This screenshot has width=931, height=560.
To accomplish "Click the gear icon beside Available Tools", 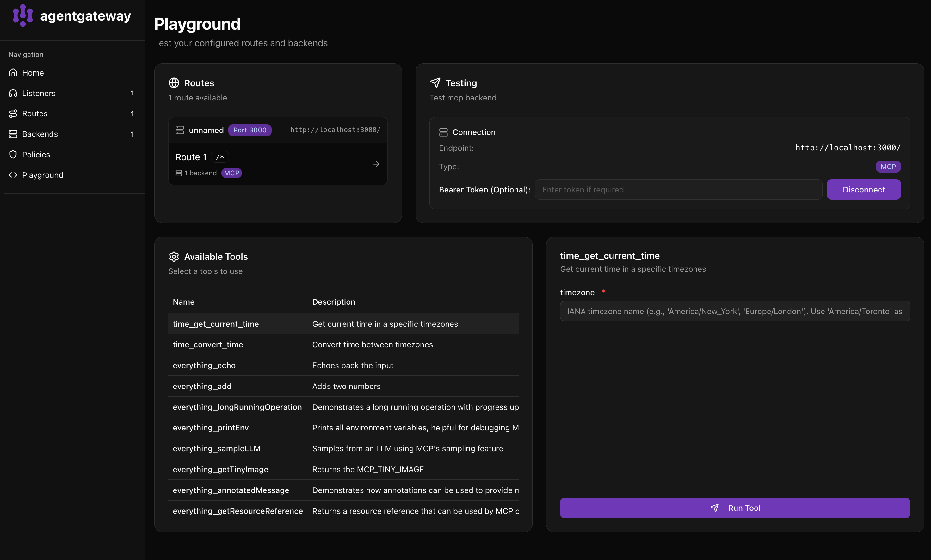I will 174,257.
